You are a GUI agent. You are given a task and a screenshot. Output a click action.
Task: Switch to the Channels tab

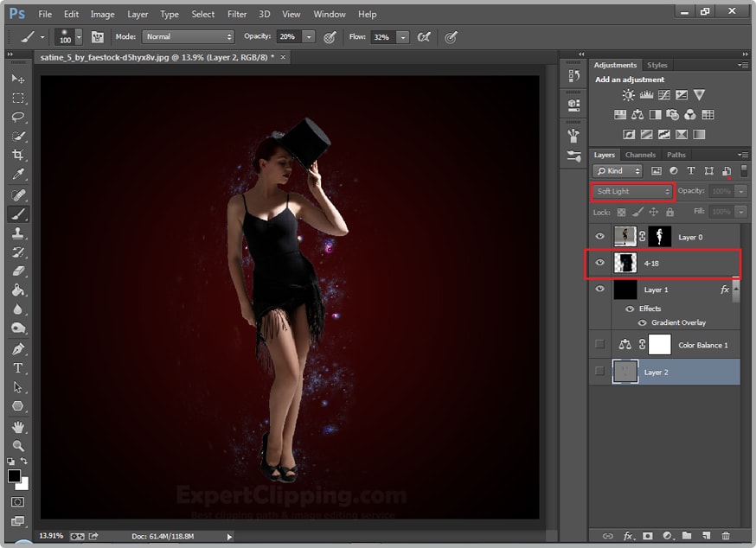(x=640, y=155)
